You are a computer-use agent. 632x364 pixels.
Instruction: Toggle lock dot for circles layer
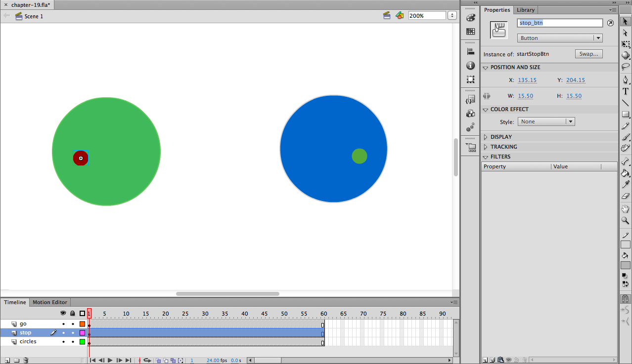coord(73,342)
